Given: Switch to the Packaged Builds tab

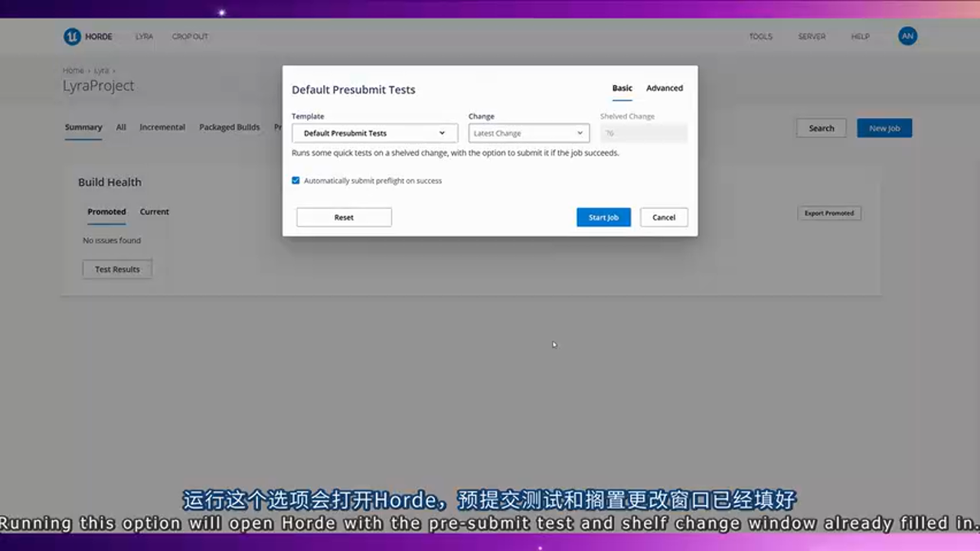Looking at the screenshot, I should click(229, 127).
